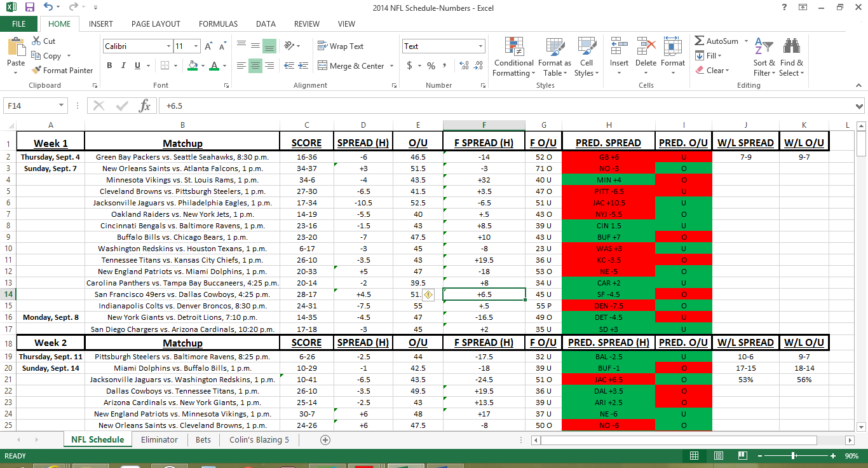Screen dimensions: 868x468
Task: Toggle Bold formatting
Action: click(109, 65)
